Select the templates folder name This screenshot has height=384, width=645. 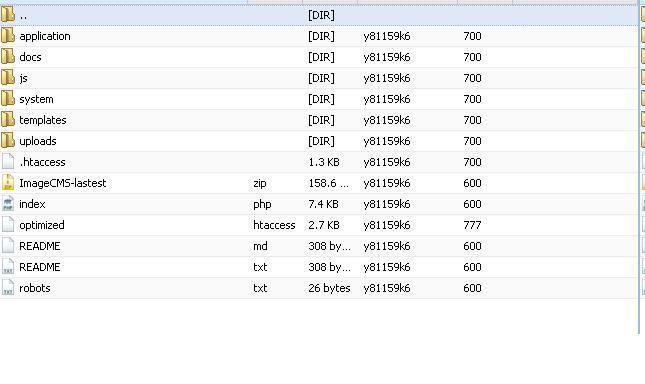tap(43, 120)
